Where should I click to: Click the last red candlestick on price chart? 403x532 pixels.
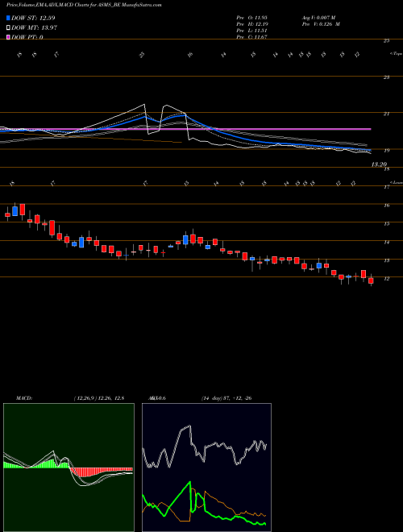click(x=371, y=281)
